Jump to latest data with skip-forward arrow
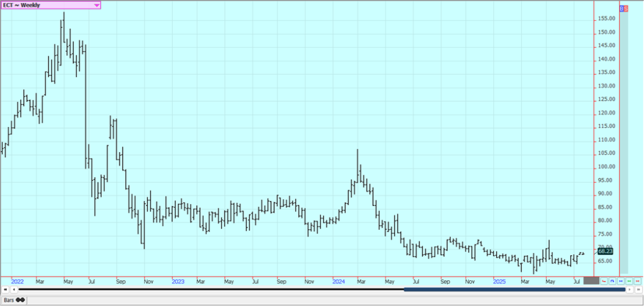Viewport: 644px width, 306px height. pyautogui.click(x=638, y=290)
